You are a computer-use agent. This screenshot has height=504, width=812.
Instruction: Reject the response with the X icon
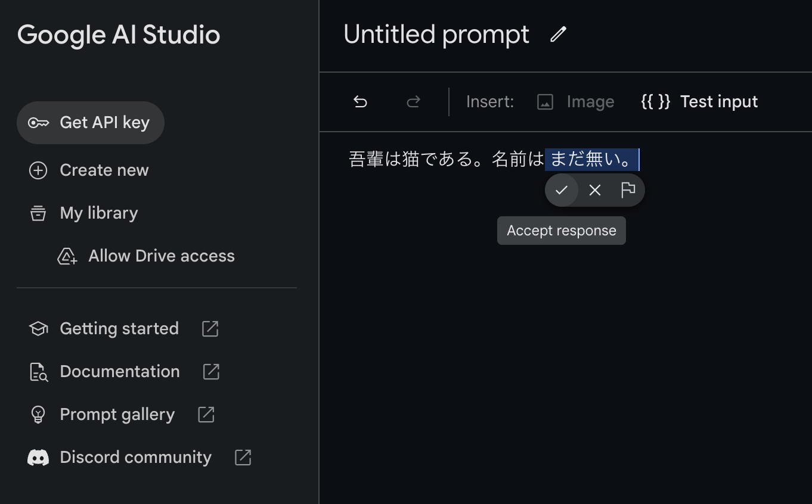594,190
